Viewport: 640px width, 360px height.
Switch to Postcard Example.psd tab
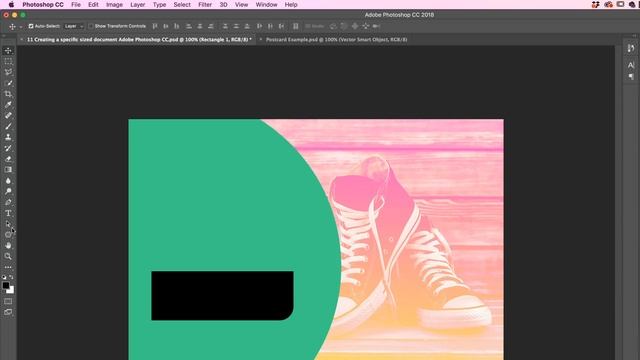point(336,40)
